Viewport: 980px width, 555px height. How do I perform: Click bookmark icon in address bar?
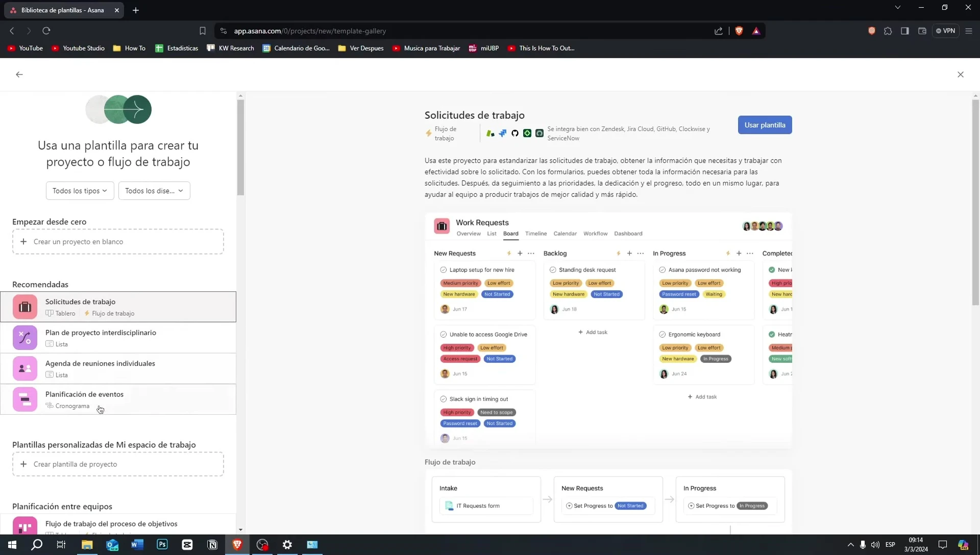203,31
